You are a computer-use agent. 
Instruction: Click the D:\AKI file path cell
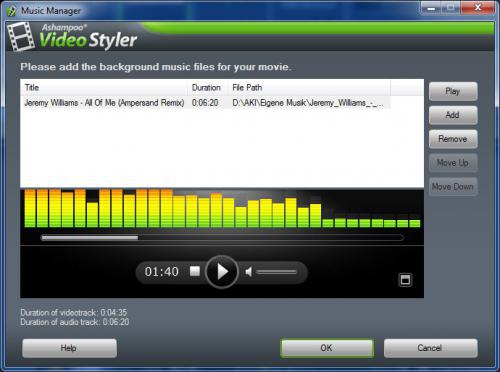coord(308,103)
